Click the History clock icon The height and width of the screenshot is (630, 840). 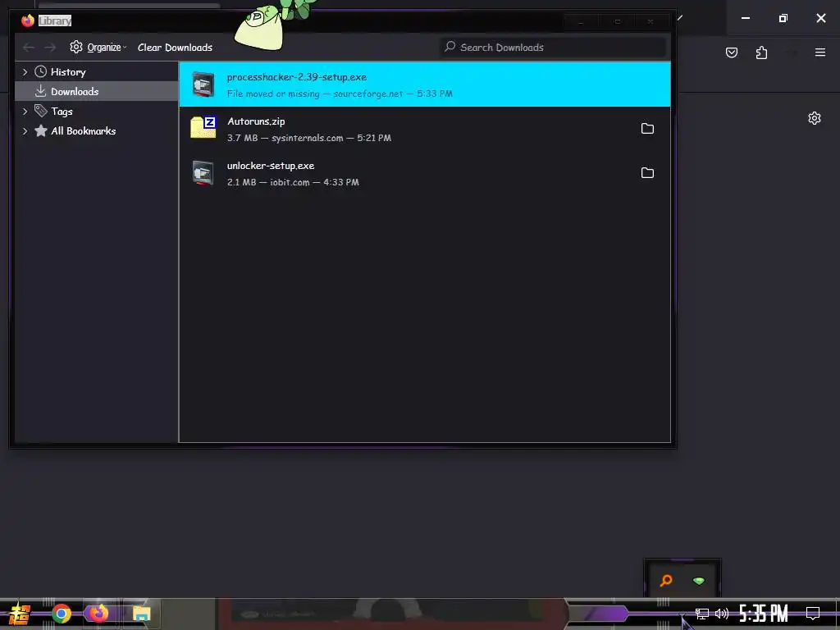(x=41, y=71)
